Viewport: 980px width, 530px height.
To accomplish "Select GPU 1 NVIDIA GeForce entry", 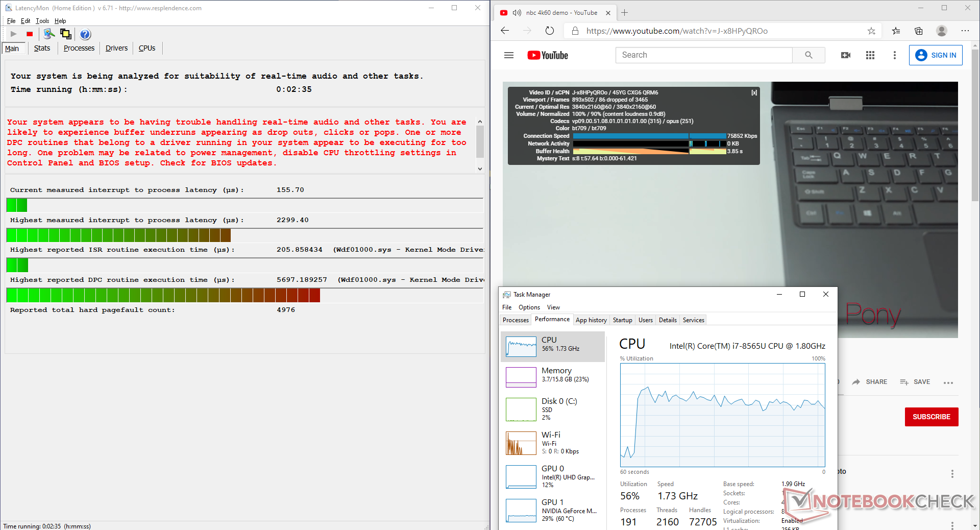I will pyautogui.click(x=553, y=510).
